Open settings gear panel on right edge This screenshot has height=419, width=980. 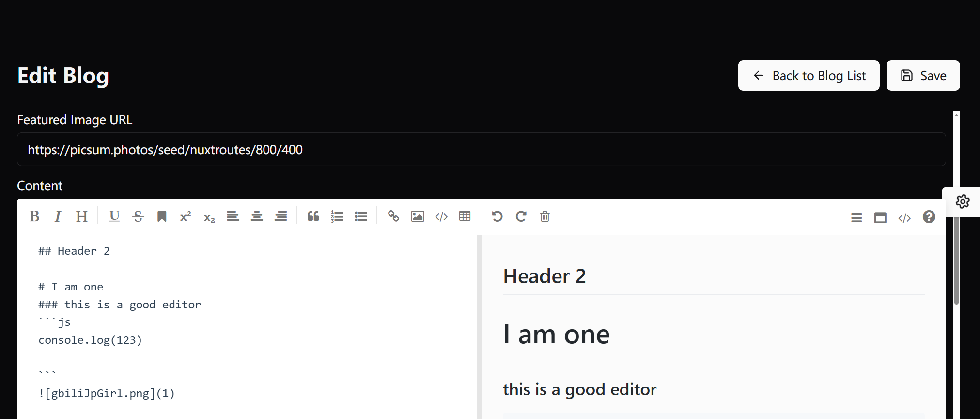[x=963, y=201]
